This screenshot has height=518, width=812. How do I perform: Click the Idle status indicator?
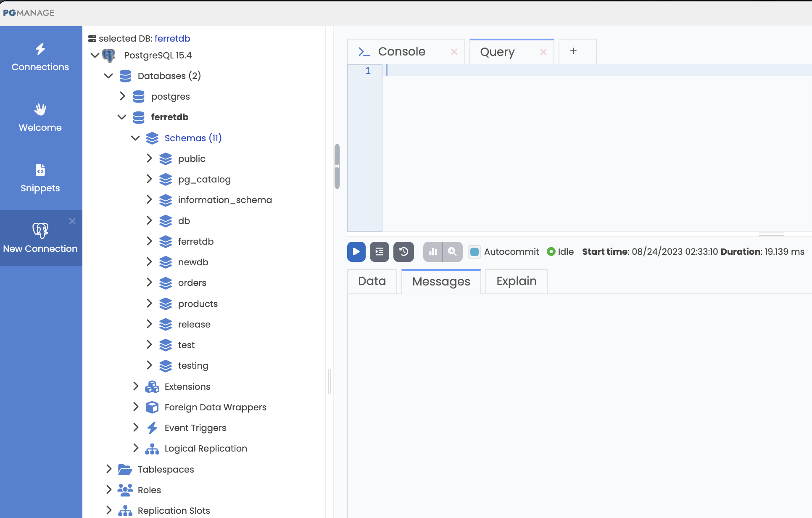click(x=551, y=251)
